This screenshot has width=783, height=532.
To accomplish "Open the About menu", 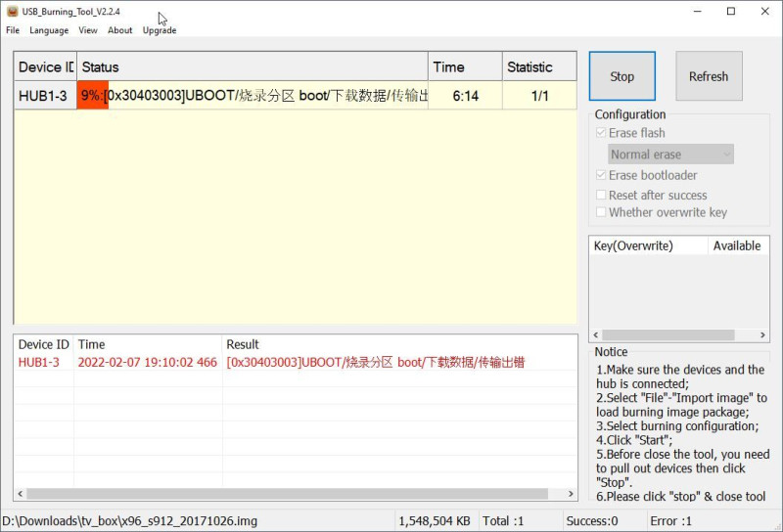I will [x=119, y=30].
